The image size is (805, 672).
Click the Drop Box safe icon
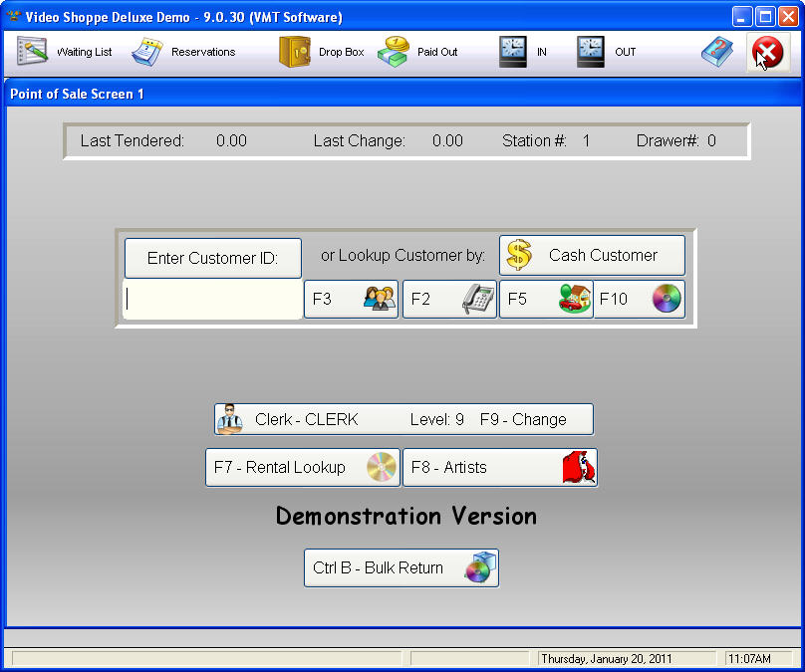click(295, 52)
